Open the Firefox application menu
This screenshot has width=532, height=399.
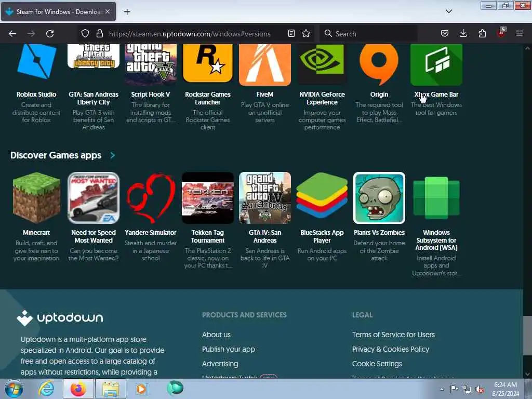(x=520, y=33)
